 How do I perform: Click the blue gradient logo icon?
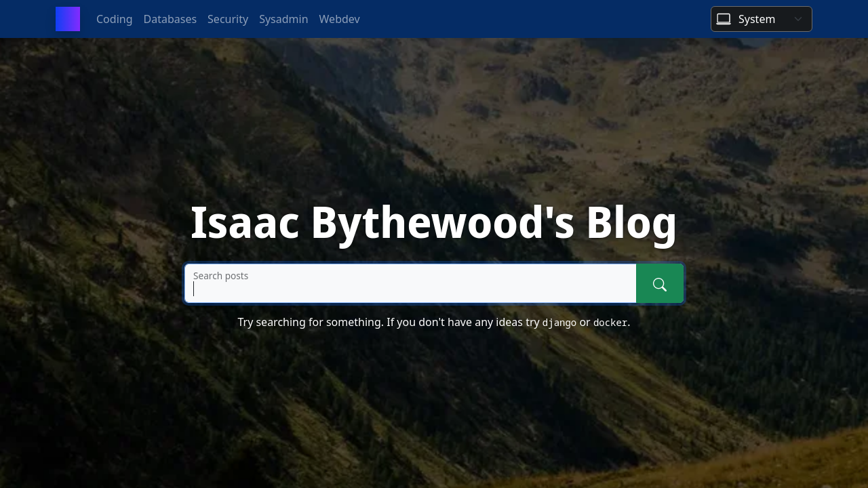coord(68,19)
